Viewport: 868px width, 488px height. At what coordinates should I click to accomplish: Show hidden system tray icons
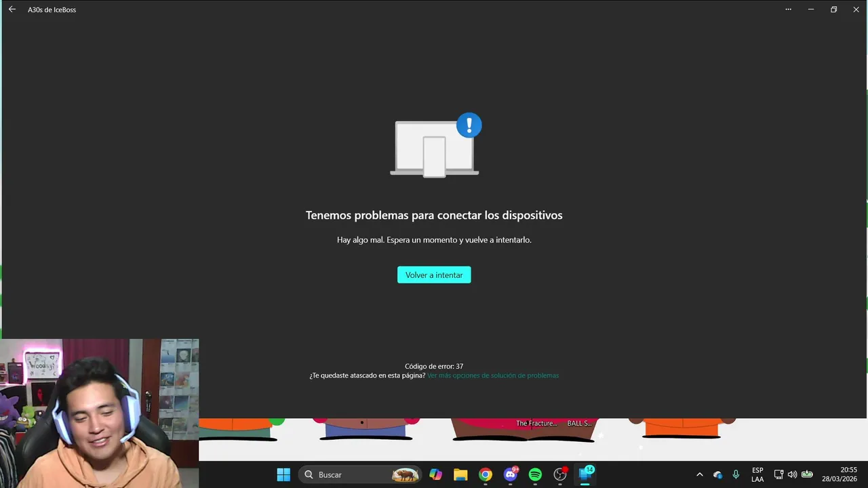tap(700, 474)
